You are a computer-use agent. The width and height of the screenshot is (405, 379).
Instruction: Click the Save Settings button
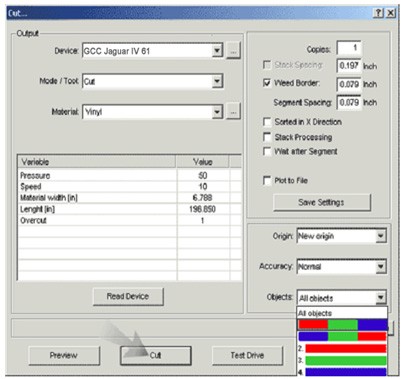pos(322,202)
